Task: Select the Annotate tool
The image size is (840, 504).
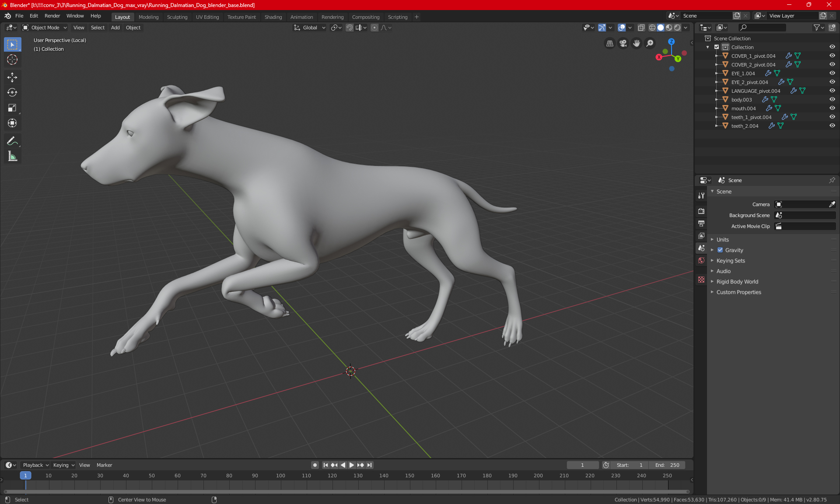Action: [12, 141]
